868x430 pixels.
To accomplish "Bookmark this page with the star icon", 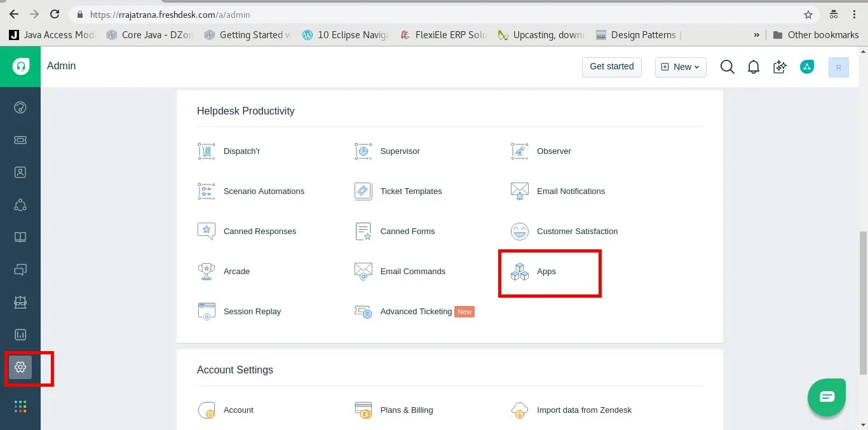I will point(808,14).
